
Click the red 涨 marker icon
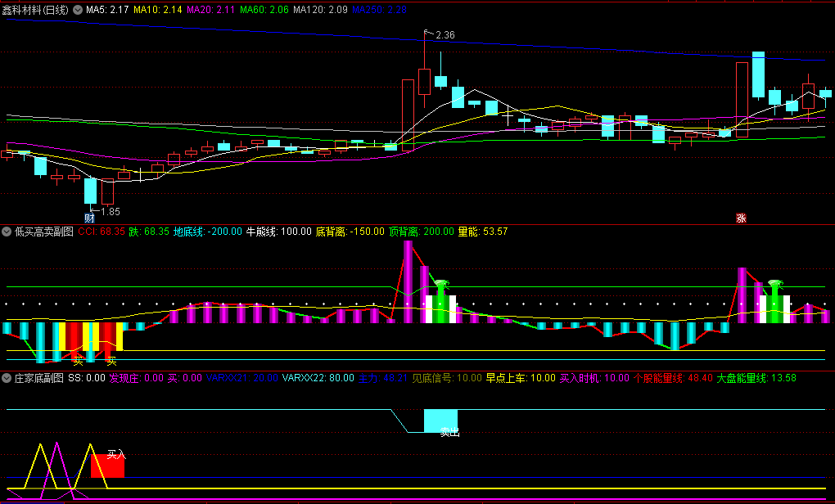point(741,218)
